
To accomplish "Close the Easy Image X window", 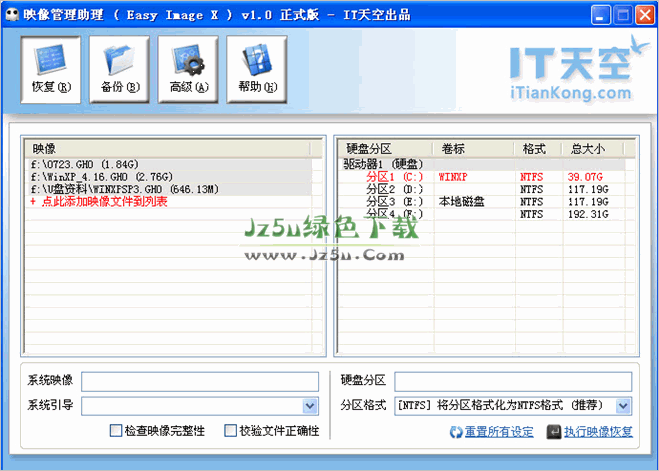I will 645,16.
